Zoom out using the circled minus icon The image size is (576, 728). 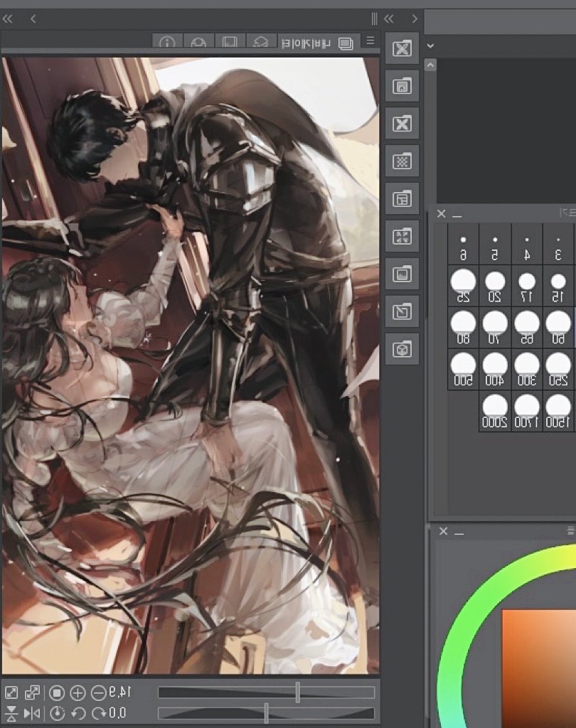[98, 693]
